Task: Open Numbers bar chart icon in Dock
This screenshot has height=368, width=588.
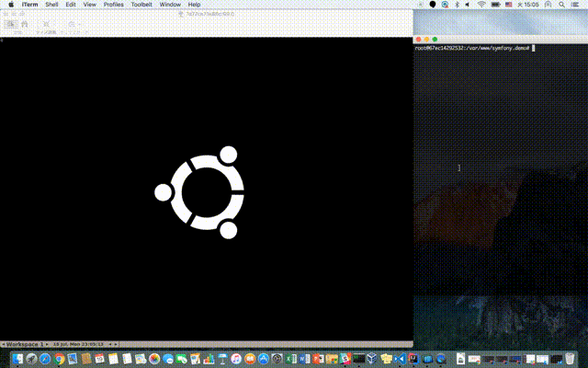Action: pyautogui.click(x=209, y=359)
